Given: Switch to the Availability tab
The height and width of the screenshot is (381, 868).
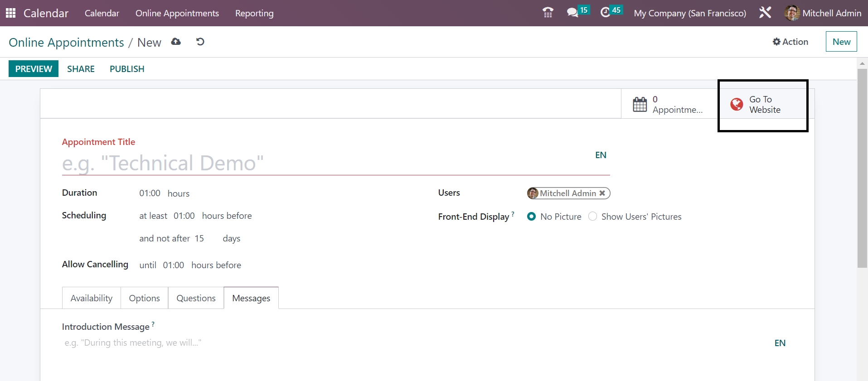Looking at the screenshot, I should click(x=91, y=298).
